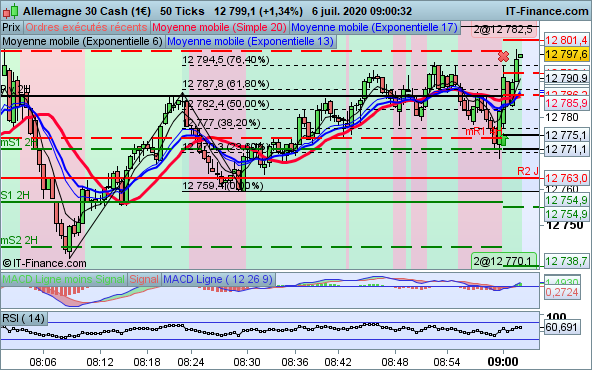Click the 08:24 time axis label
Viewport: 592px width, 370px height.
(191, 362)
